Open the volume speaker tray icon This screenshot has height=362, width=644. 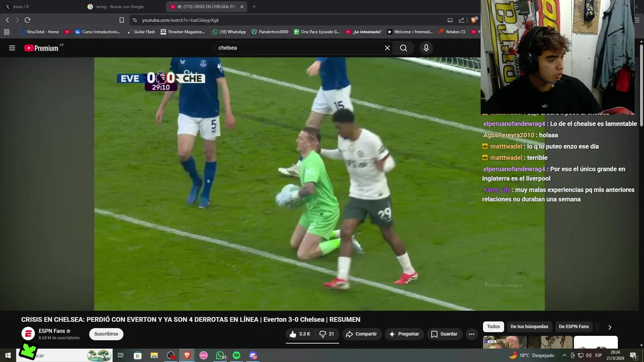pyautogui.click(x=588, y=355)
